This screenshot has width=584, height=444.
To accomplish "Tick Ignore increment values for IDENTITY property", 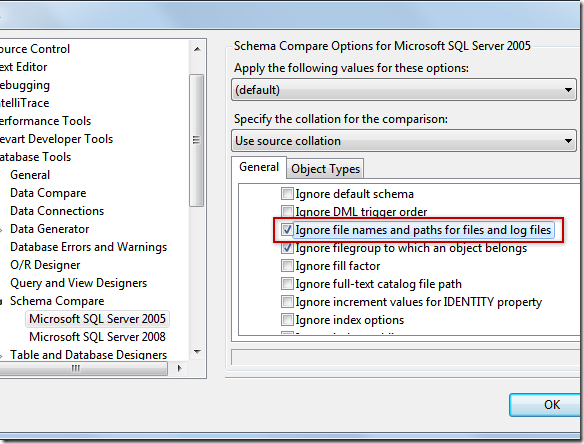I will pyautogui.click(x=287, y=302).
